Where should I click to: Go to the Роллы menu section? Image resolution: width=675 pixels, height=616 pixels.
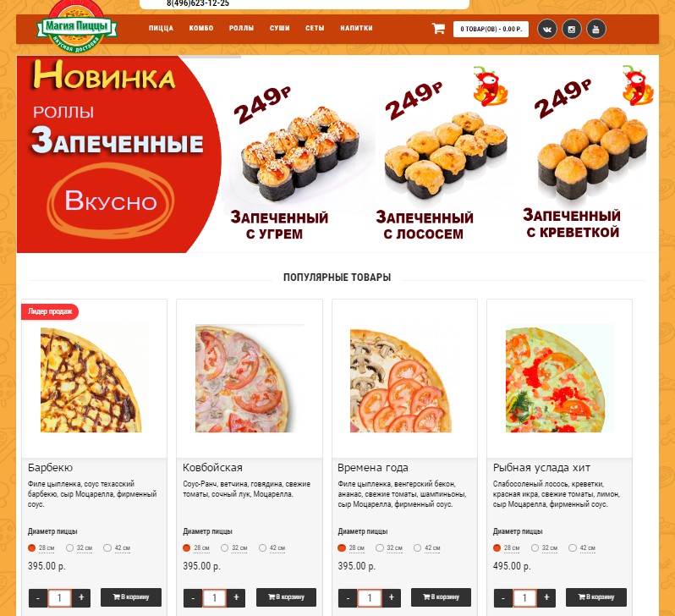(242, 29)
